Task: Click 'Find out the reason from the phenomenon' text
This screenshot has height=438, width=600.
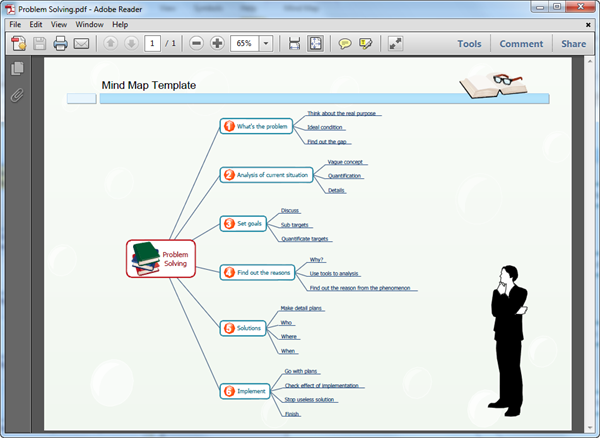Action: click(360, 288)
